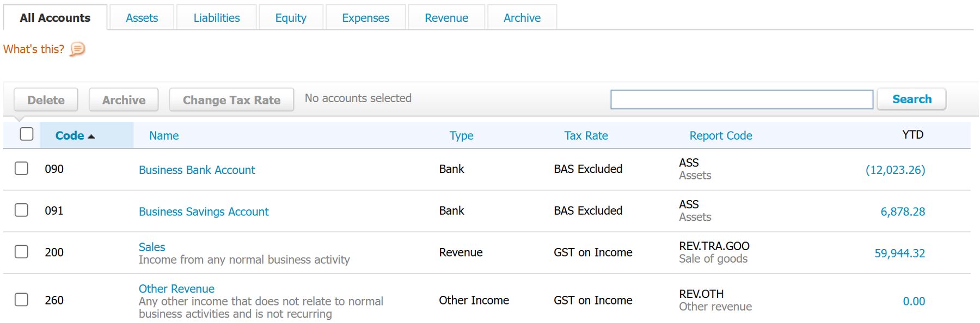Screen dimensions: 980x323
Task: Go to the Revenue tab
Action: coord(446,17)
